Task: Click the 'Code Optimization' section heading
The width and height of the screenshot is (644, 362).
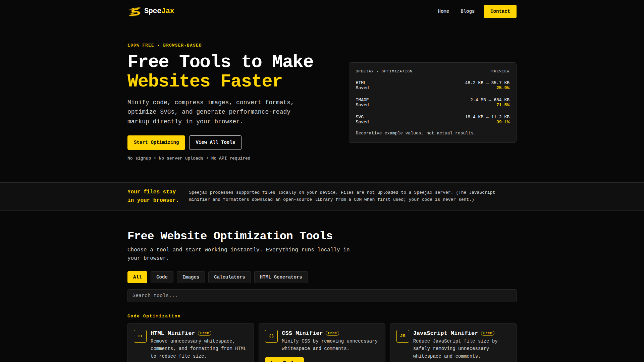Action: click(x=154, y=316)
